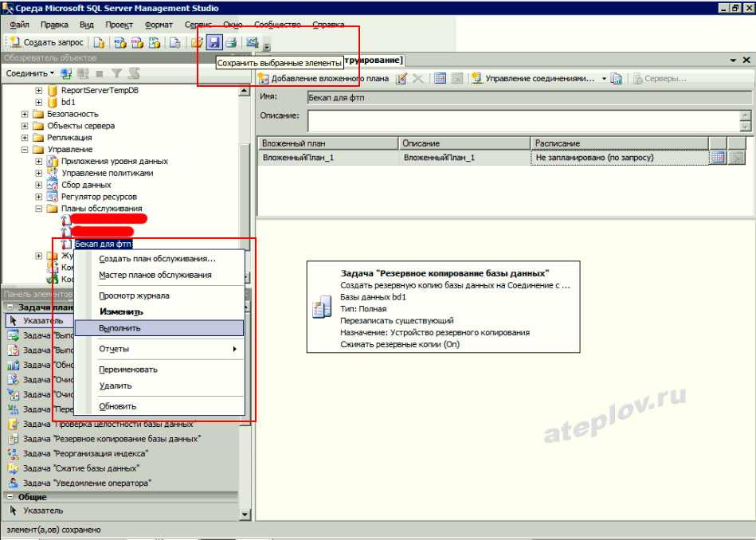Click the print icon in main toolbar
756x540 pixels.
tap(230, 42)
